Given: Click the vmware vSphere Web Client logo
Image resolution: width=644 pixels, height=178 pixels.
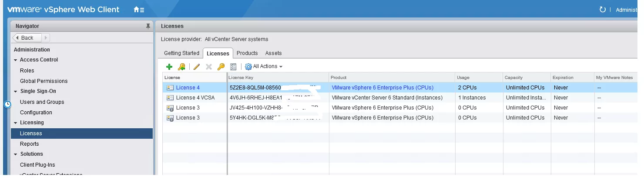Looking at the screenshot, I should [63, 10].
